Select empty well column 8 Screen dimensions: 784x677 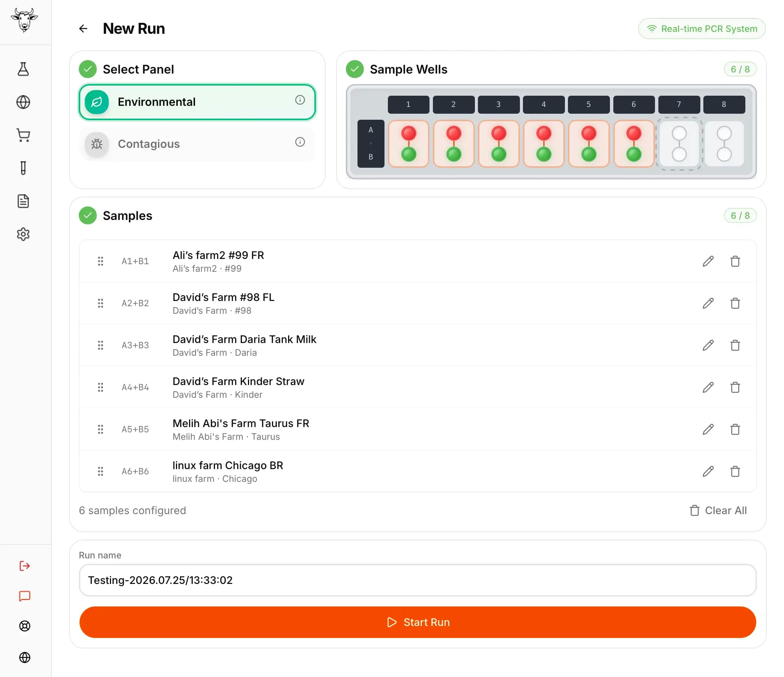724,144
